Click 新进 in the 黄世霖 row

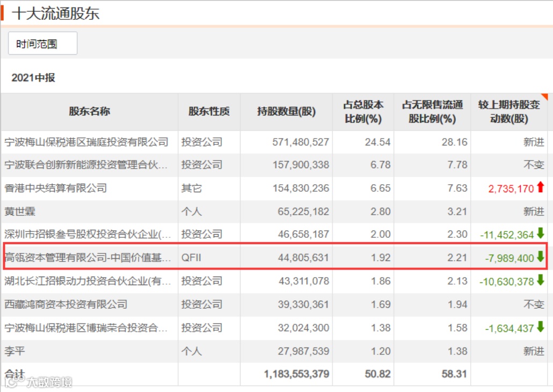point(534,212)
